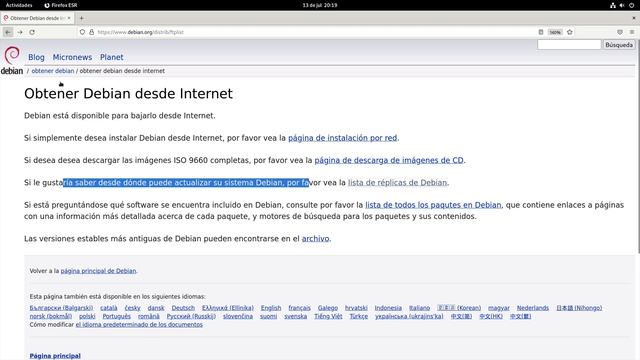Open the tracking protection shield in address bar
The height and width of the screenshot is (360, 640).
point(82,32)
